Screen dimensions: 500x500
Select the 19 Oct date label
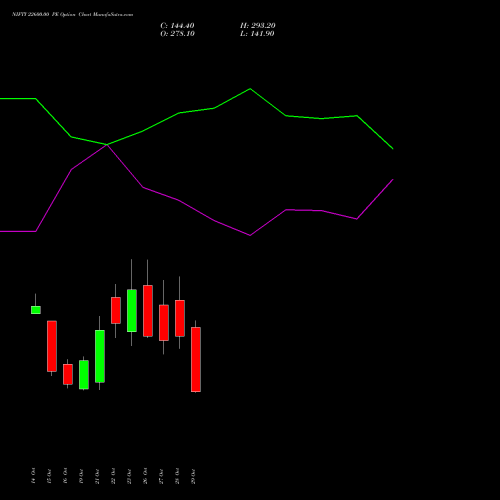pos(81,476)
